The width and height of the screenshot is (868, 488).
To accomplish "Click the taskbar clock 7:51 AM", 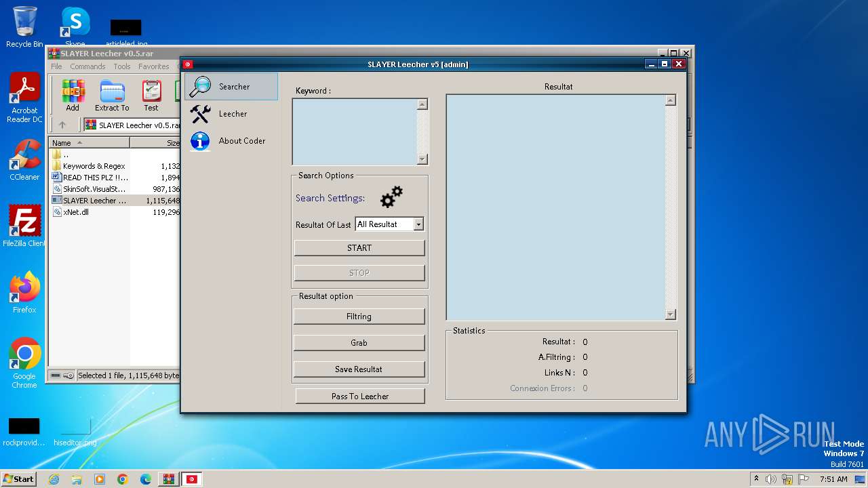I will tap(833, 479).
